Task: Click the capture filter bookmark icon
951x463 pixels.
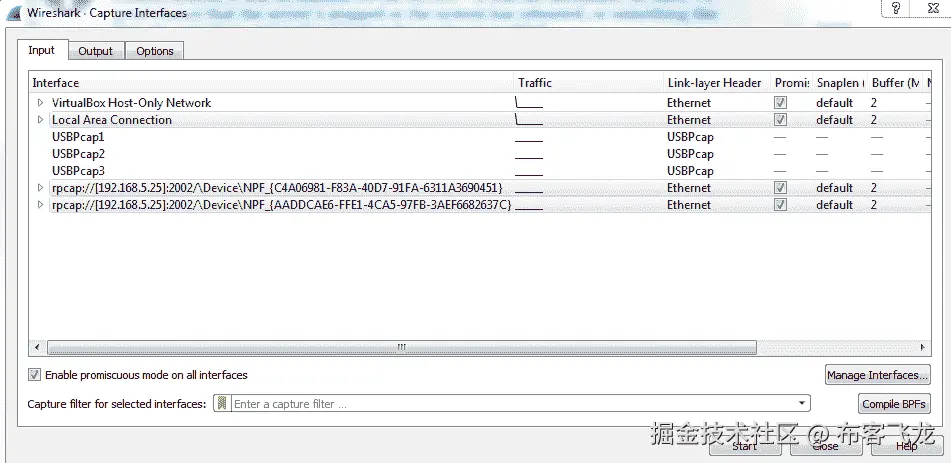Action: coord(222,404)
